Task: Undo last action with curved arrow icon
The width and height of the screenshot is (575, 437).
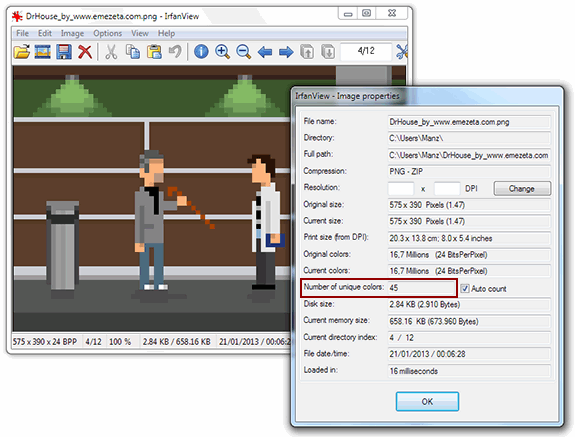Action: click(175, 52)
